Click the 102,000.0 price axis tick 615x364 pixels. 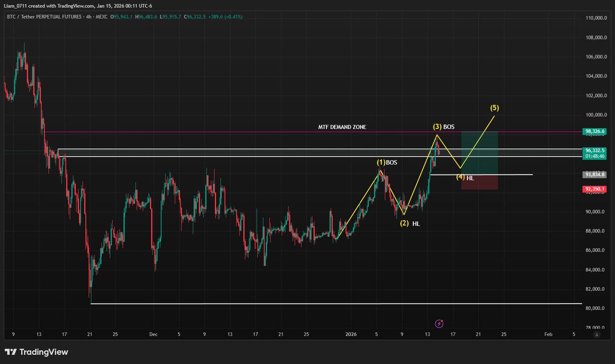point(598,96)
